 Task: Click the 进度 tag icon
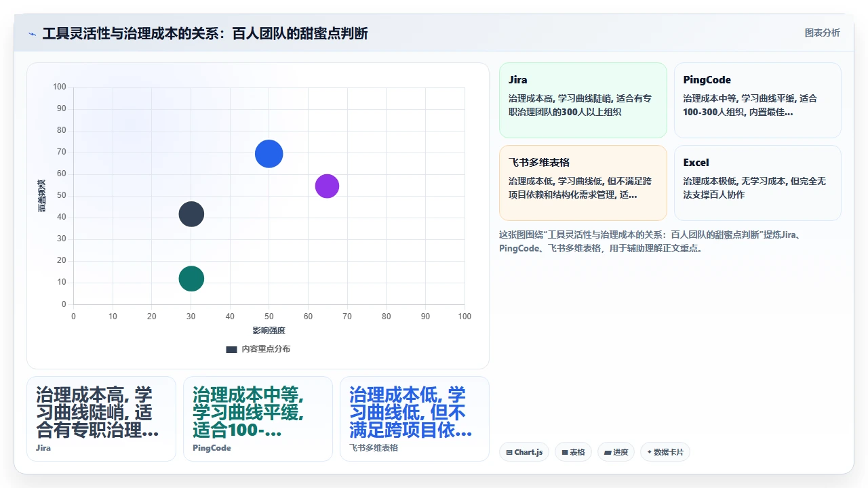[x=608, y=452]
